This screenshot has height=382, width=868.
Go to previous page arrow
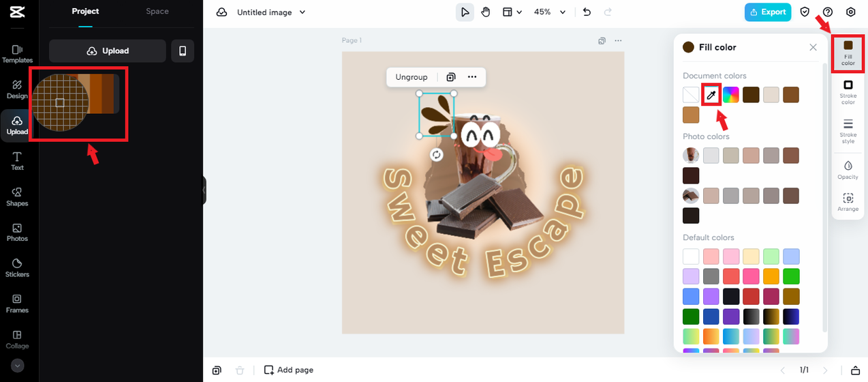pos(783,370)
